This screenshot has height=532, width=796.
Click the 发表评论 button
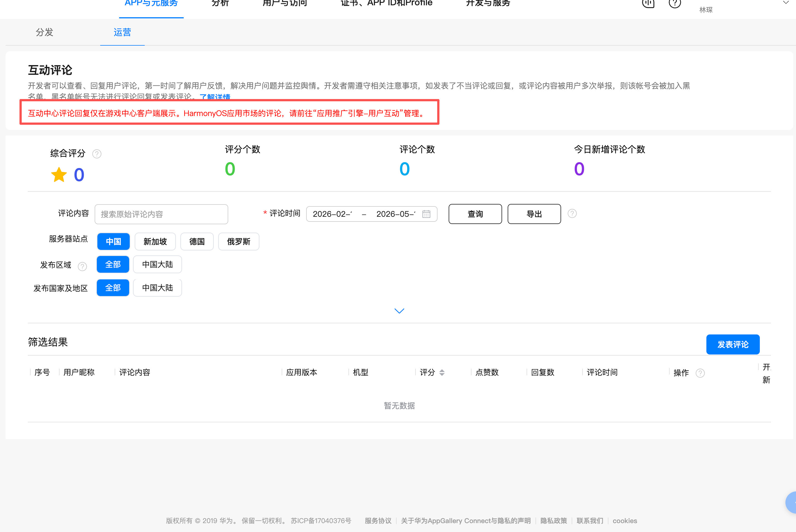coord(733,344)
